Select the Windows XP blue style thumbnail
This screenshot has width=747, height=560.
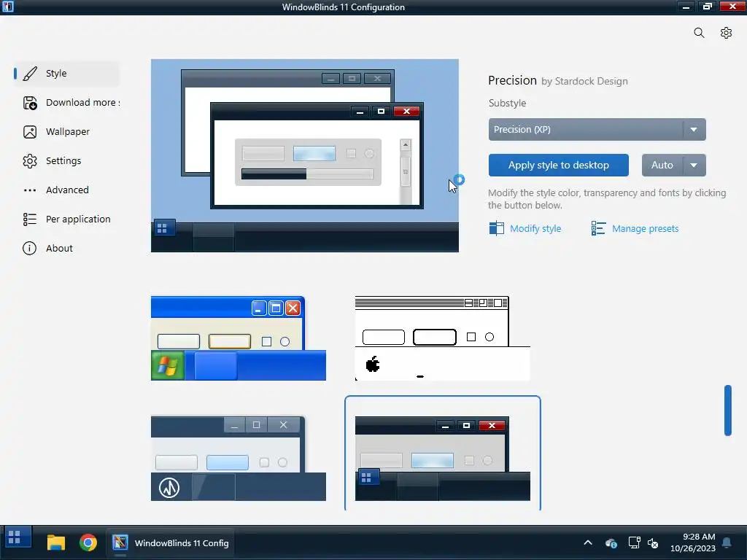coord(239,338)
